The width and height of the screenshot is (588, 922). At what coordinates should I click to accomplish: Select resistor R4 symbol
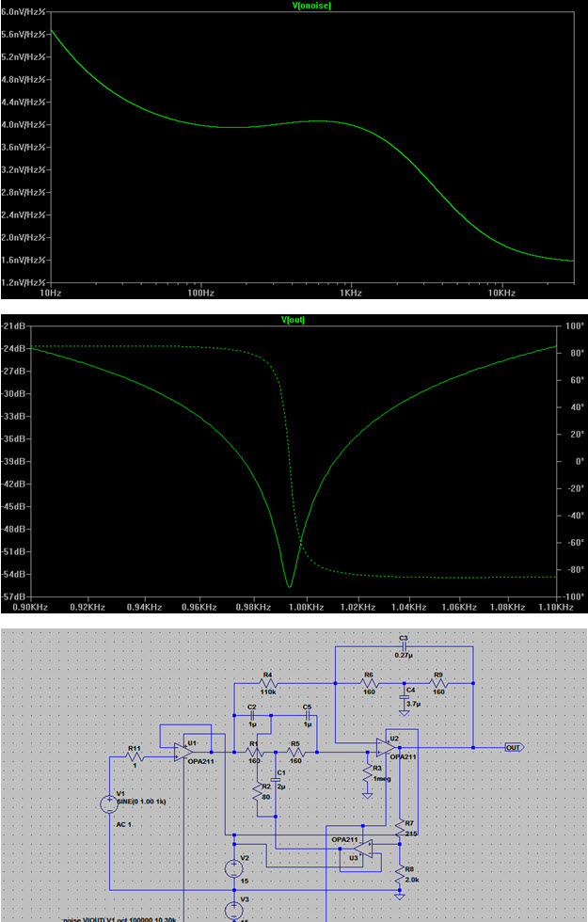[268, 684]
